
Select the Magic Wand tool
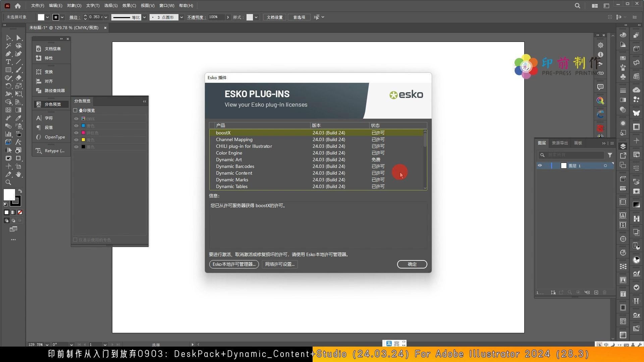pos(8,46)
